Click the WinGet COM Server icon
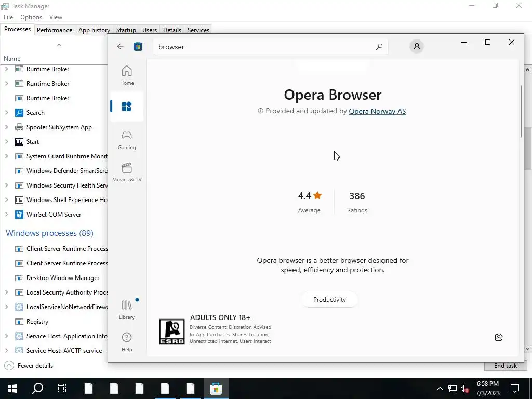The height and width of the screenshot is (399, 532). [19, 215]
